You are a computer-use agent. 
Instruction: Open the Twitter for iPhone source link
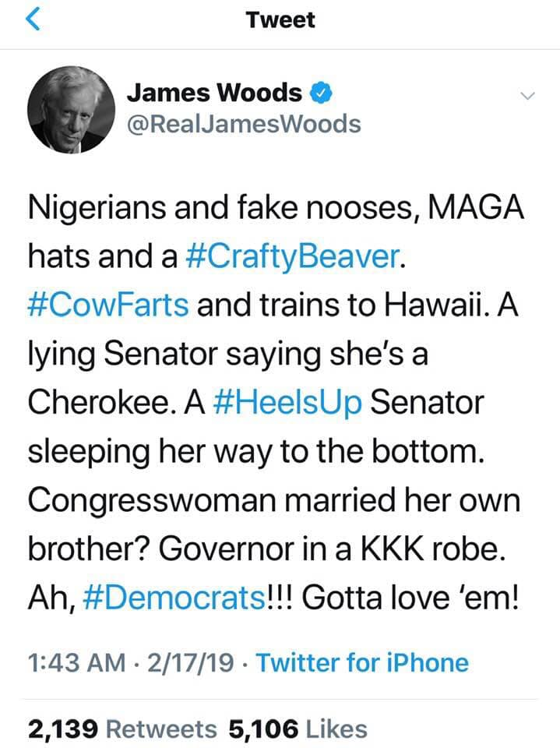pyautogui.click(x=362, y=662)
